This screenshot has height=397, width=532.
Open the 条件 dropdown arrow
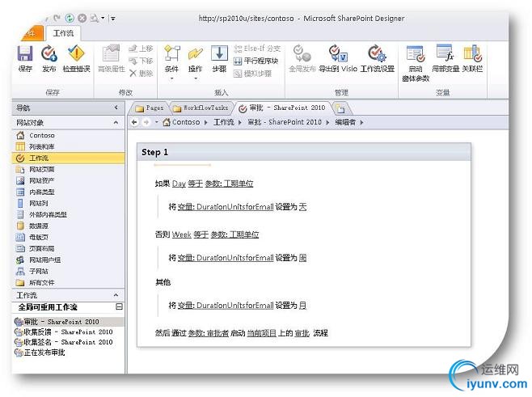(171, 78)
